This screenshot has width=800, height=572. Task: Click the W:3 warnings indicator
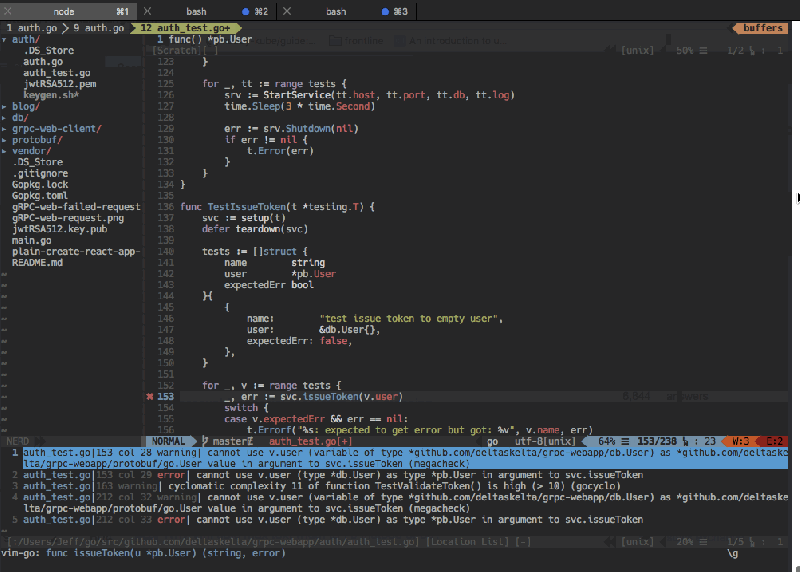[x=740, y=441]
